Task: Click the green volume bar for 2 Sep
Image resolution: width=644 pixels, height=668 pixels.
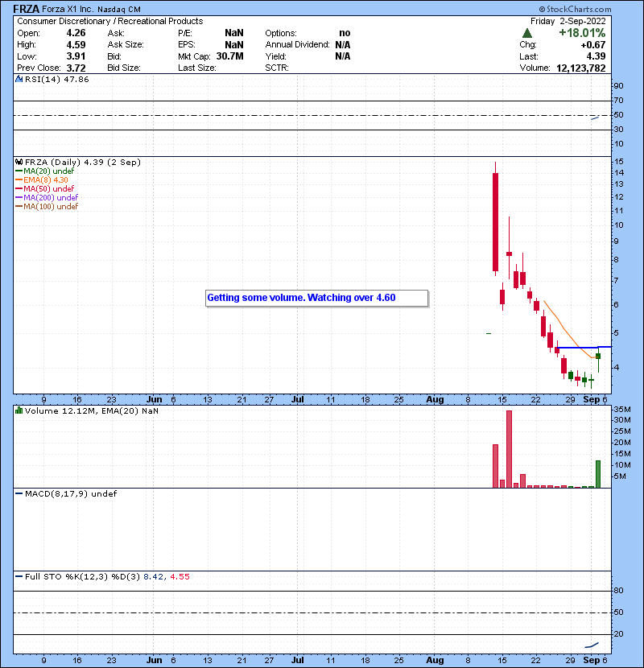Action: (x=598, y=474)
